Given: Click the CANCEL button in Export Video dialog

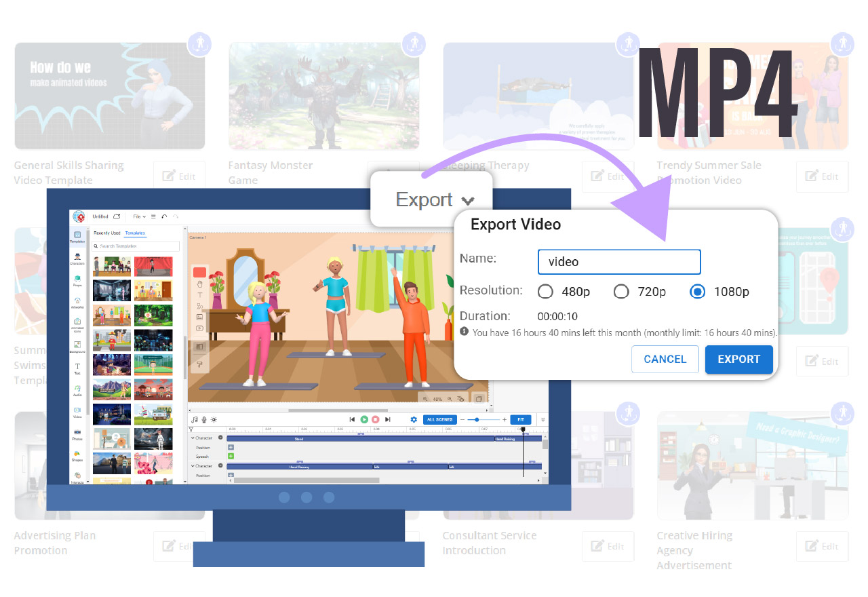Looking at the screenshot, I should click(665, 360).
